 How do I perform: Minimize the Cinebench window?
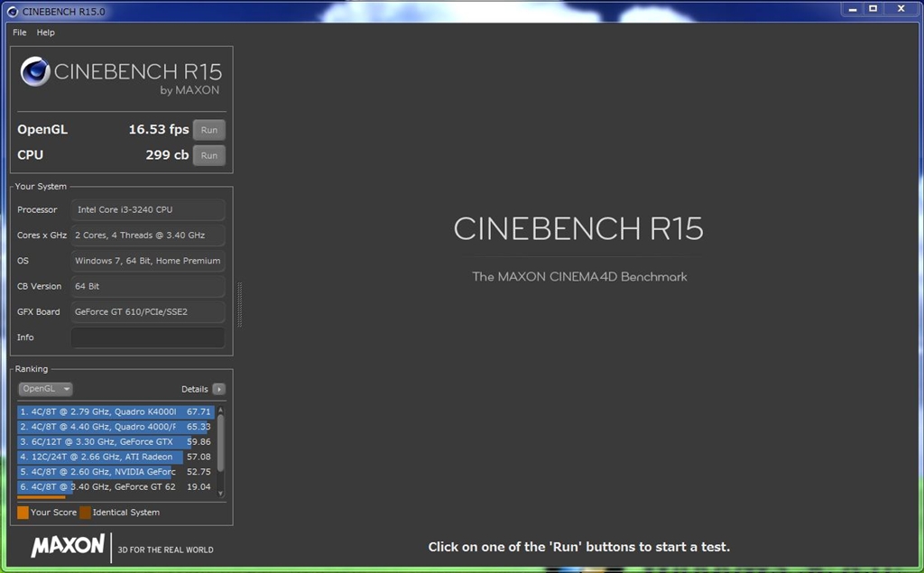[x=853, y=9]
